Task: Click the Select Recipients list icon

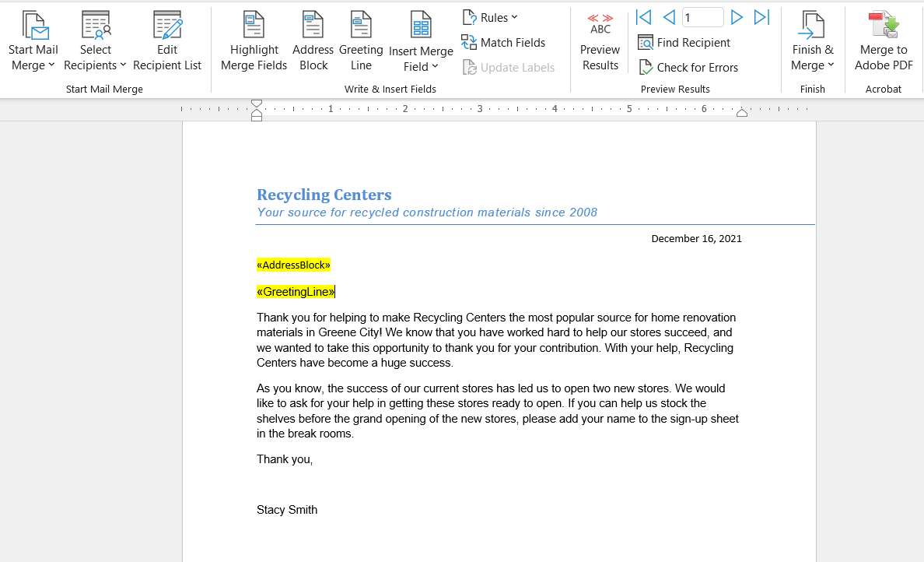Action: point(96,25)
